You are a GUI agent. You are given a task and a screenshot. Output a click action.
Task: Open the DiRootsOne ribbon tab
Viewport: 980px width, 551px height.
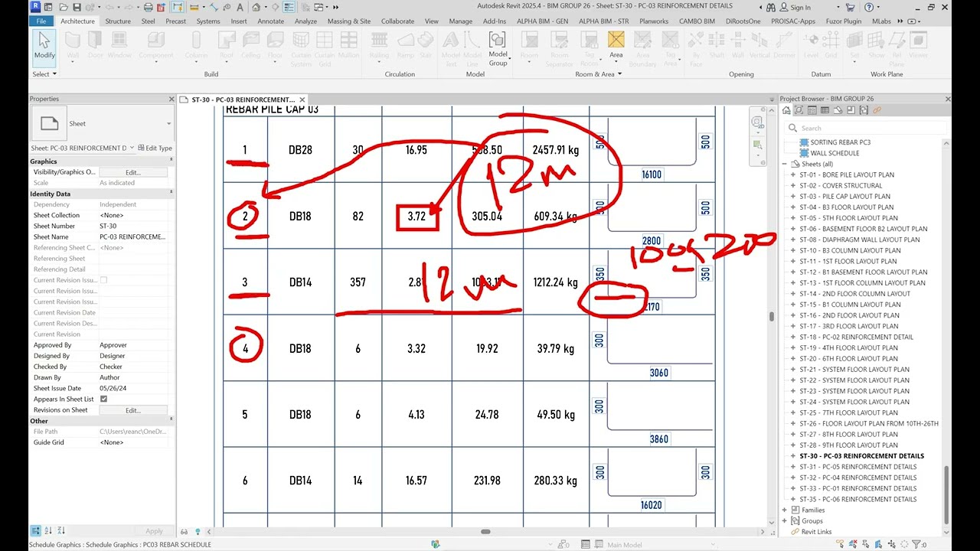click(743, 21)
